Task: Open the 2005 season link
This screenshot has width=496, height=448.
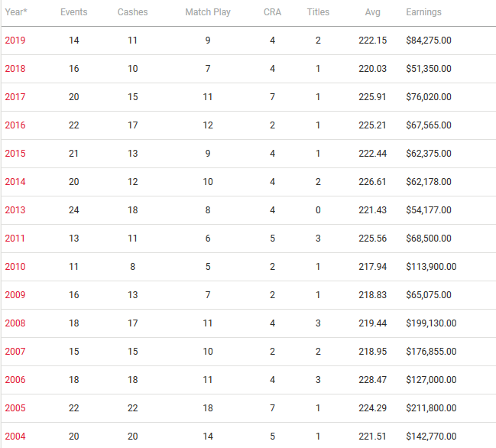Action: [15, 408]
